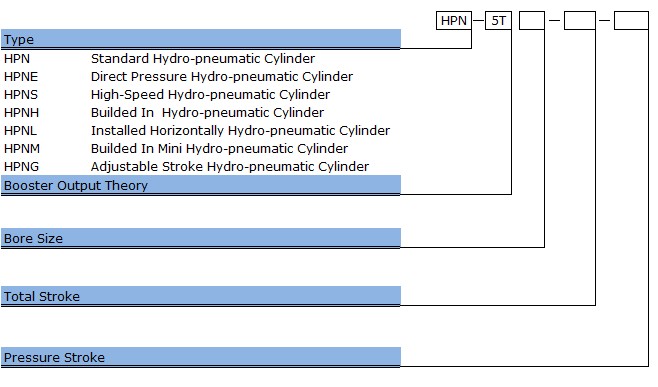Click the HPNG type code label
This screenshot has height=387, width=658.
[x=21, y=167]
